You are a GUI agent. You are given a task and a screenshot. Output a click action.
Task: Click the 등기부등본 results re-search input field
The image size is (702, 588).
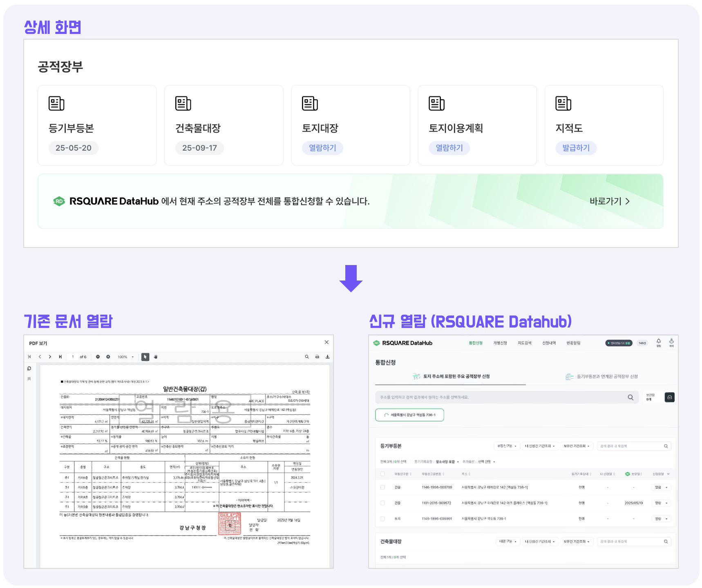[x=634, y=446]
